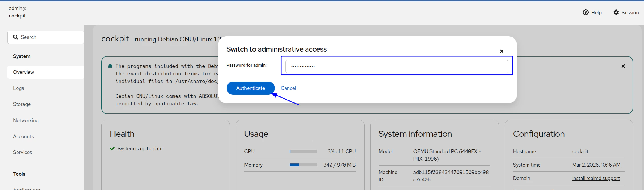Click the green checkmark health icon
The height and width of the screenshot is (190, 644).
(x=112, y=149)
